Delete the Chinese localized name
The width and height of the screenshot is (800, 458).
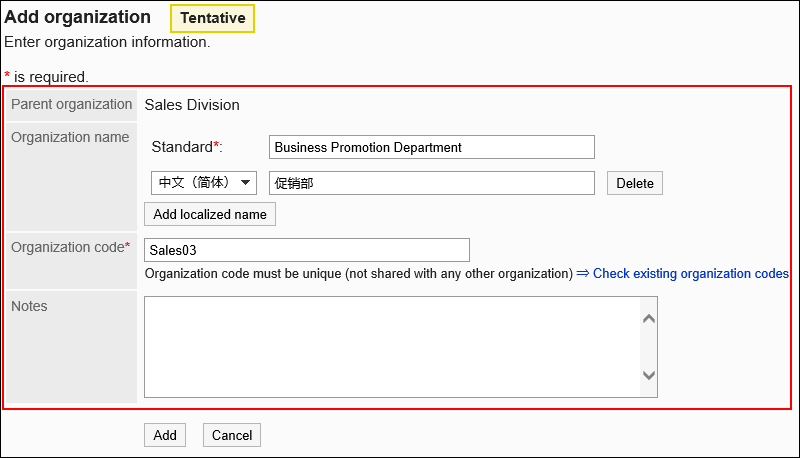pyautogui.click(x=635, y=183)
